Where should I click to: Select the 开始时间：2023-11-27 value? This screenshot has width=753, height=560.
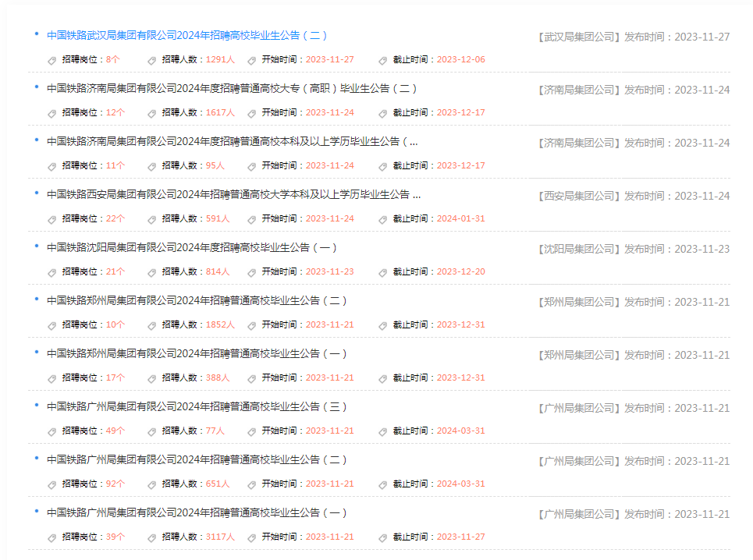point(330,59)
